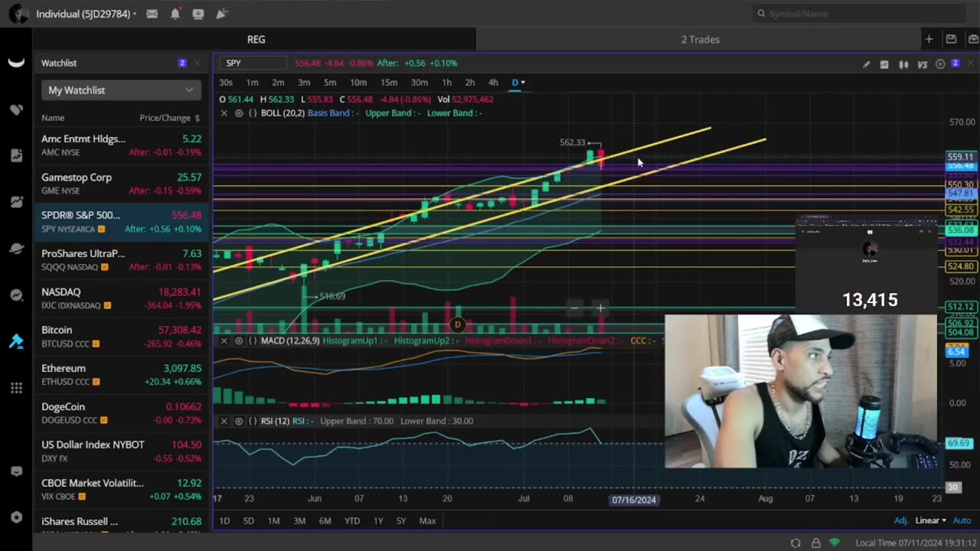
Task: Click the watchlist group 2 badge
Action: coord(181,63)
